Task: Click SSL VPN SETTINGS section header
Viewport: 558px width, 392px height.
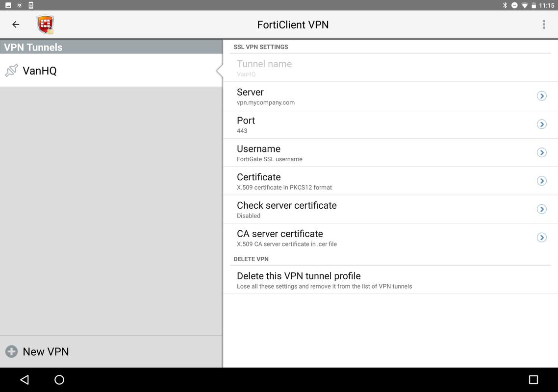Action: [x=261, y=47]
